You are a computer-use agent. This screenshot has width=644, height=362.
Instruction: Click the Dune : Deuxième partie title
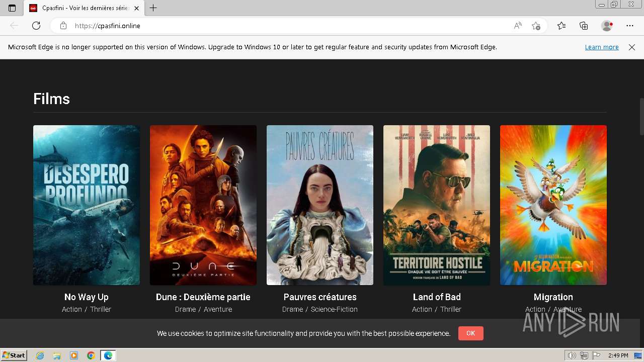coord(203,297)
